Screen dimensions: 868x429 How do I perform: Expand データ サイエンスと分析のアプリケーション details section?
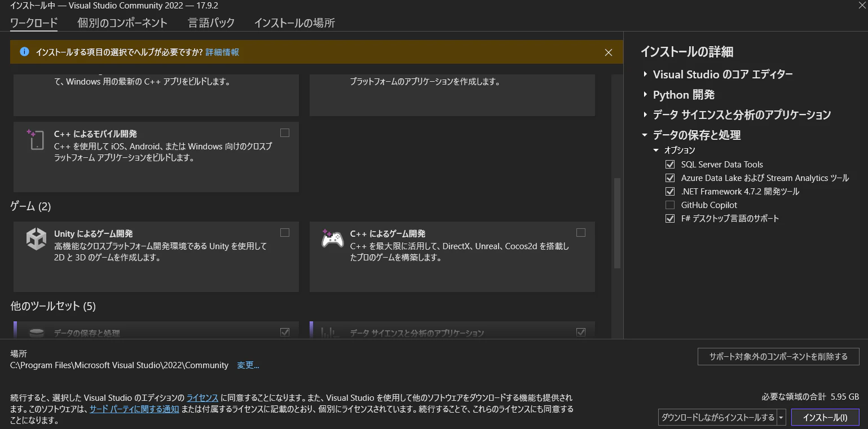pyautogui.click(x=645, y=114)
